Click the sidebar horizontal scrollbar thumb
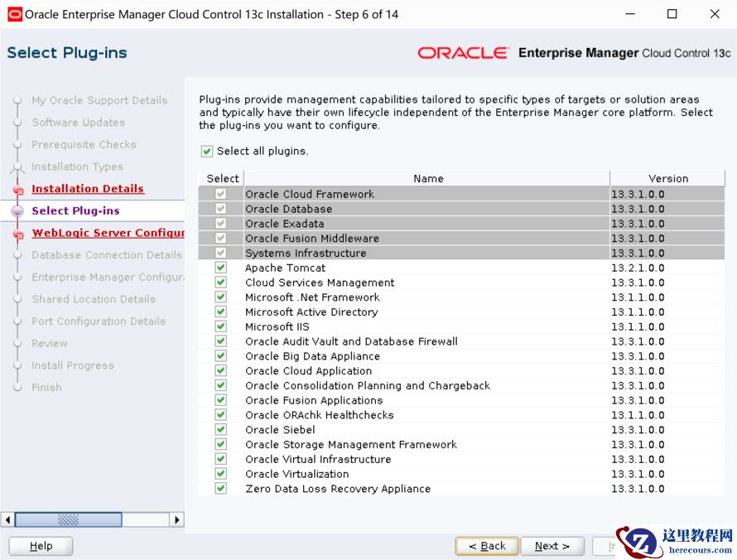Image resolution: width=737 pixels, height=560 pixels. (69, 519)
